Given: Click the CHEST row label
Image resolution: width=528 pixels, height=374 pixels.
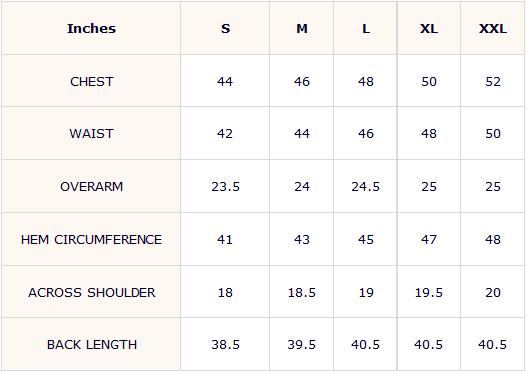Looking at the screenshot, I should [92, 81].
